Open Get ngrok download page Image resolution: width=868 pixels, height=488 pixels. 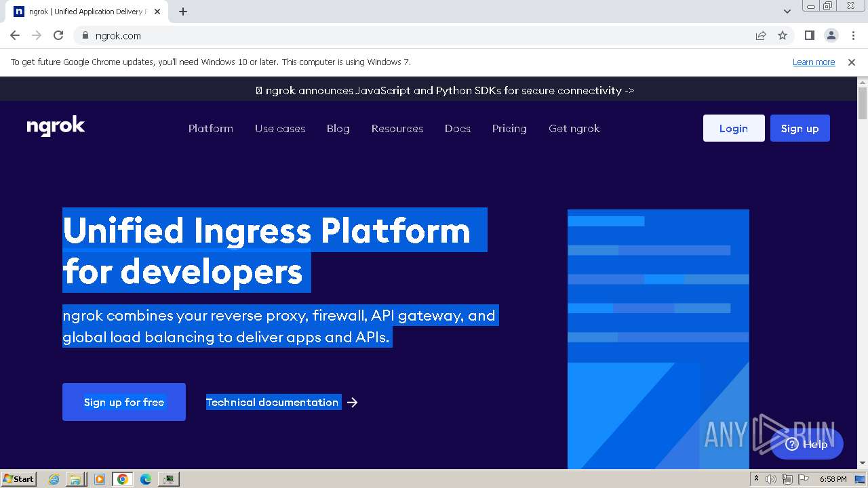tap(574, 128)
